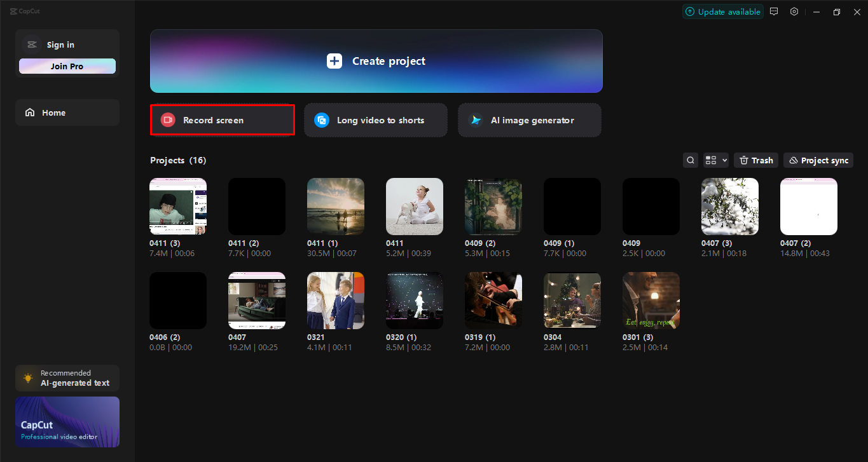Open project 0304 dinner thumbnail

point(572,301)
